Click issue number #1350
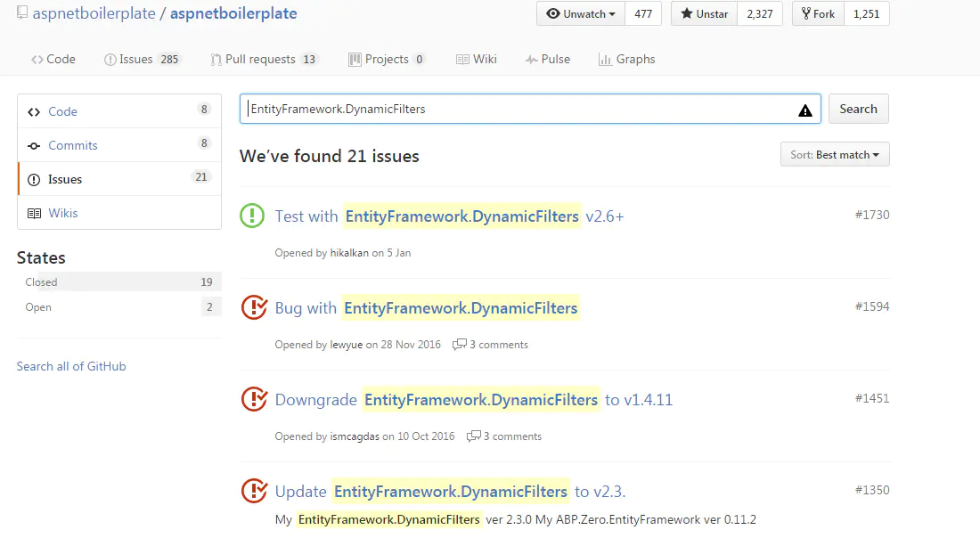Image resolution: width=980 pixels, height=538 pixels. pyautogui.click(x=872, y=491)
